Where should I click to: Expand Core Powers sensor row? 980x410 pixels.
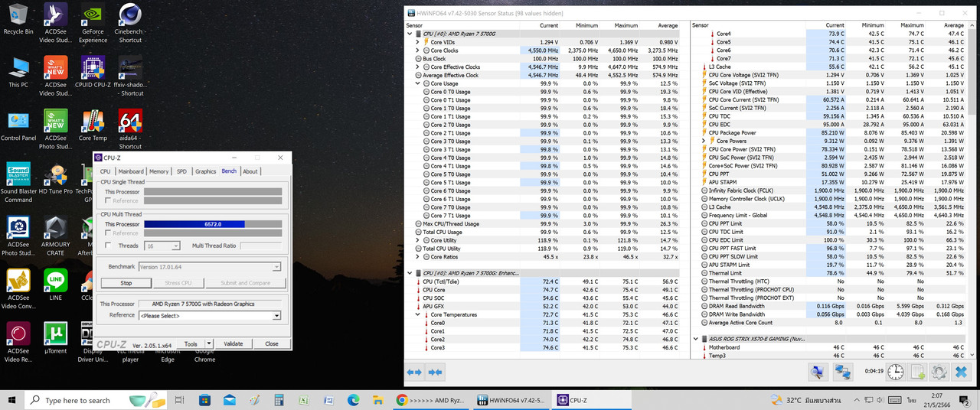coord(704,141)
